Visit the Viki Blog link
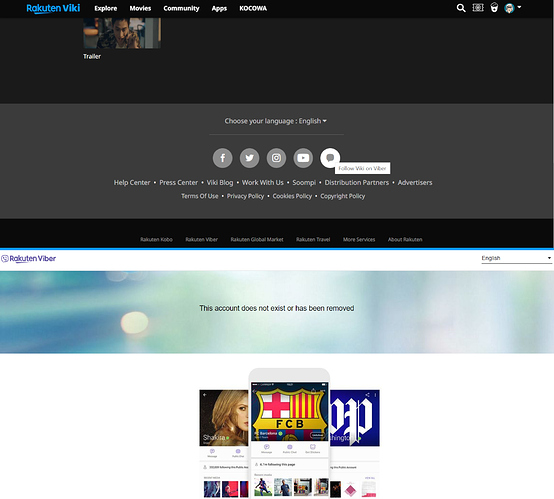This screenshot has height=499, width=554. tap(220, 183)
